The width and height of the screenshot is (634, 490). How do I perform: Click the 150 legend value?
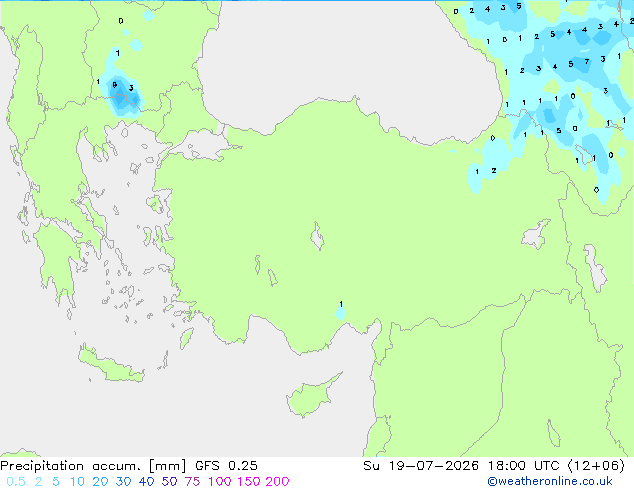(x=249, y=482)
